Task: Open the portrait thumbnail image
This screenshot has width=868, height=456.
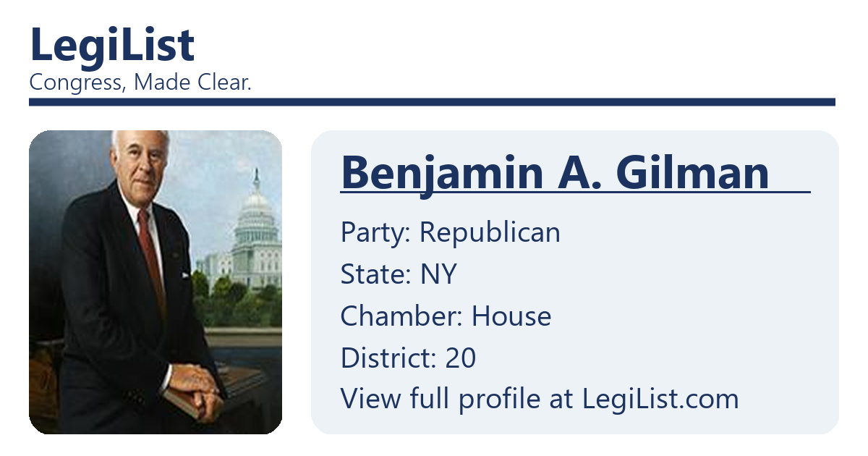Action: [x=155, y=282]
